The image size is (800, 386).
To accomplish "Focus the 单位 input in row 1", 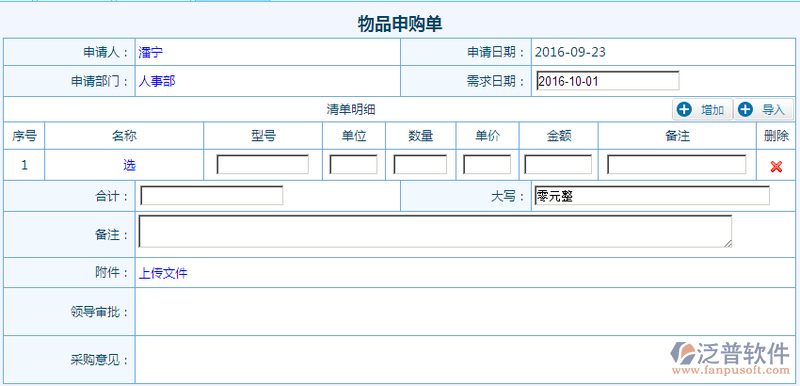I will [x=354, y=165].
